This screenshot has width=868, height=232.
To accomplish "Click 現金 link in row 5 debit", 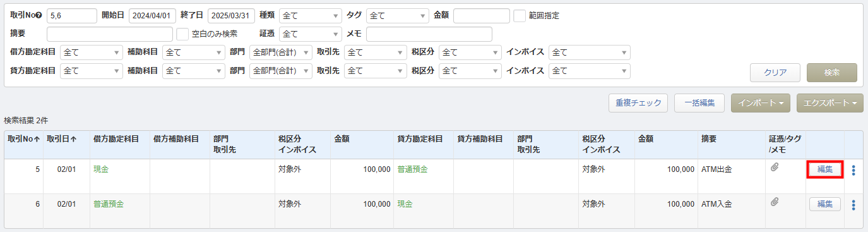I will click(101, 169).
